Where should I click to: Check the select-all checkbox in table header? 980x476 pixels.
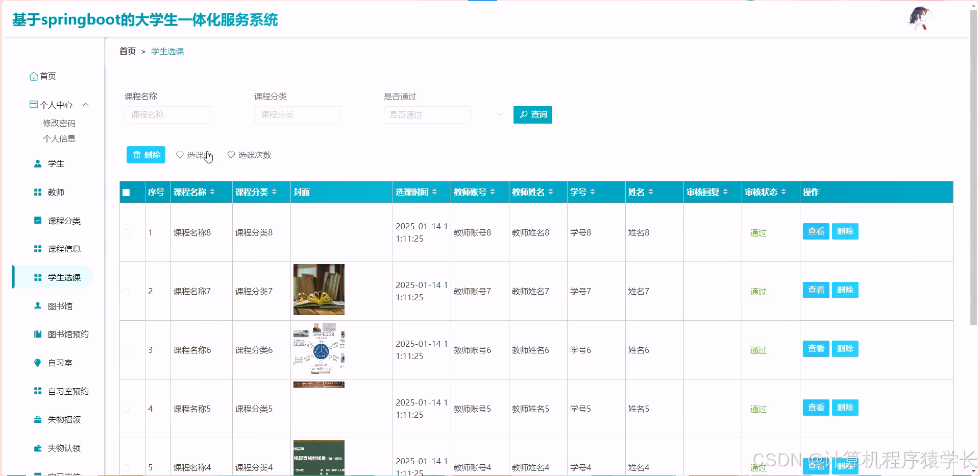126,192
